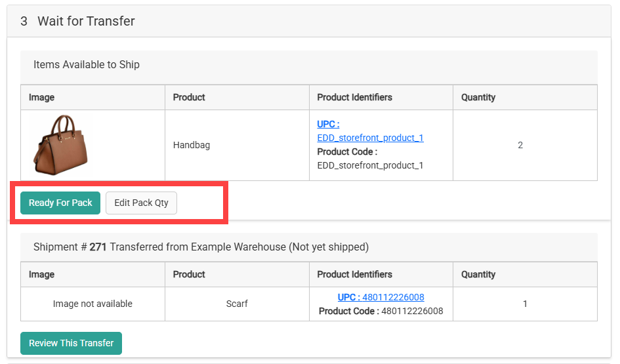Click the Shipment # 271 panel heading
Screen dimensions: 620x364
tap(201, 247)
